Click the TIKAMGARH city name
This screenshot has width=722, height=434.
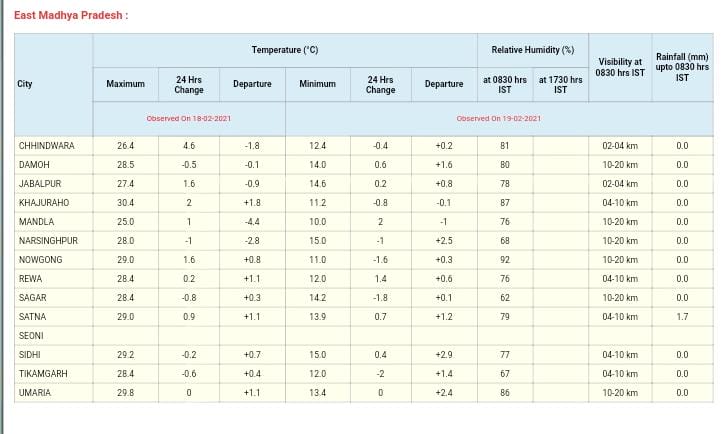(x=43, y=374)
